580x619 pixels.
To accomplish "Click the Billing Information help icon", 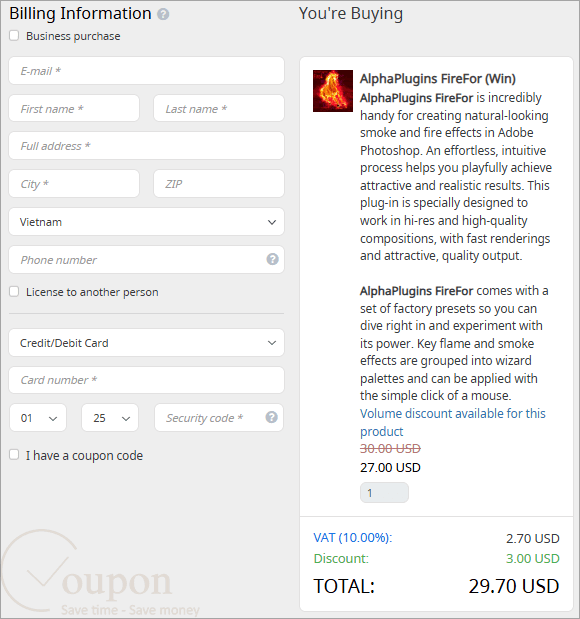I will click(163, 14).
